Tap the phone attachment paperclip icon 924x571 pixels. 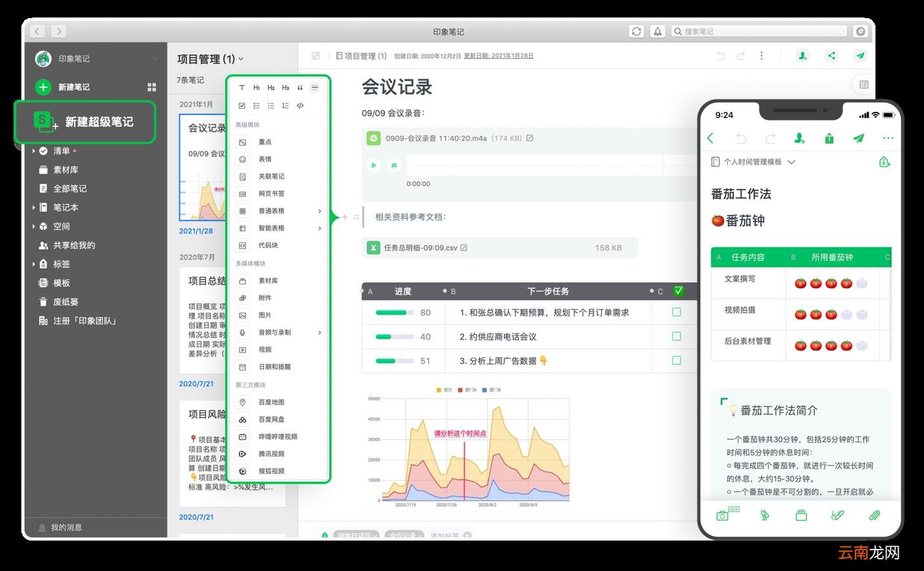point(874,515)
